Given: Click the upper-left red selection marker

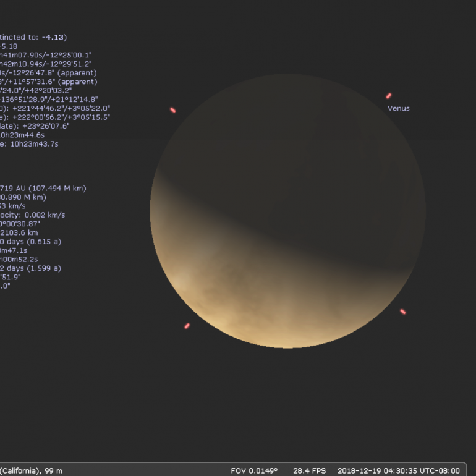Looking at the screenshot, I should pyautogui.click(x=172, y=110).
